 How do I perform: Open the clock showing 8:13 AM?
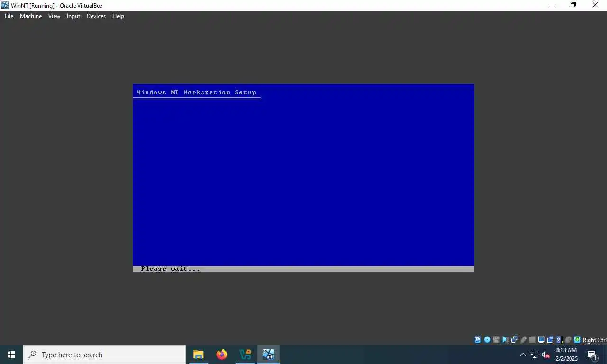pos(566,355)
